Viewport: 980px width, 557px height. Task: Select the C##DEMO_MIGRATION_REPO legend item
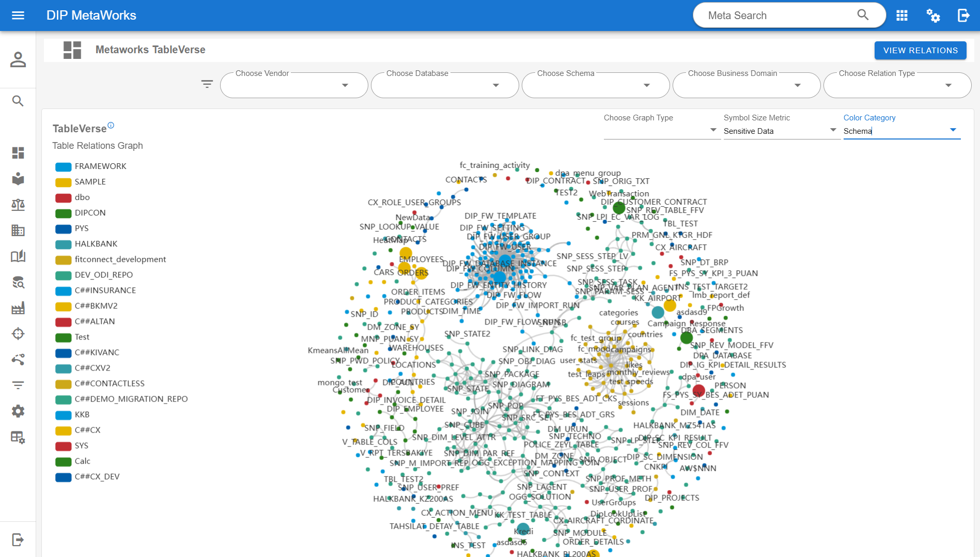[121, 399]
